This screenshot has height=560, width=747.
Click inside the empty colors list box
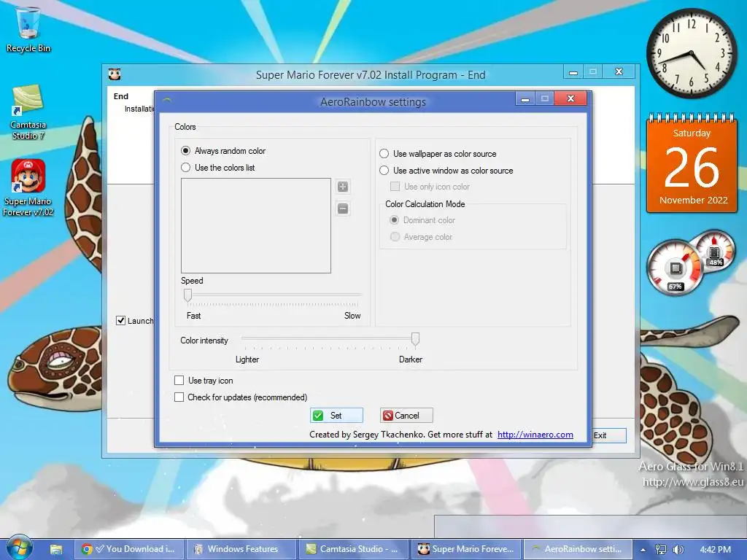tap(256, 226)
